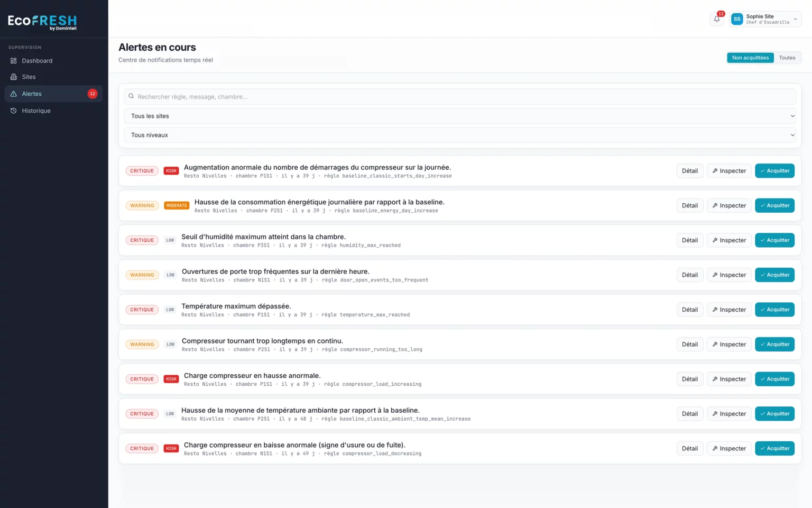
Task: Open Sites from the sidebar
Action: pyautogui.click(x=53, y=77)
